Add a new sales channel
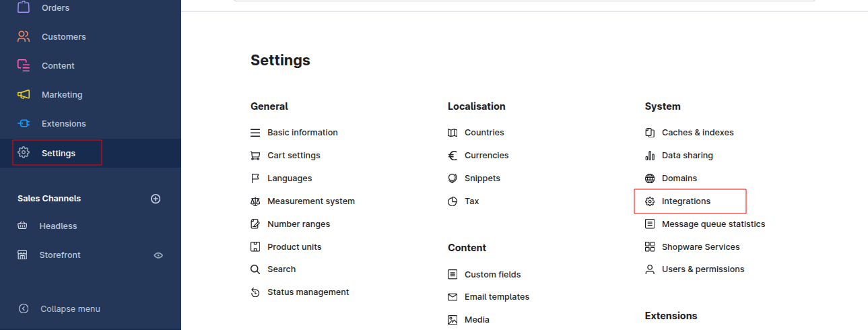 pos(156,199)
